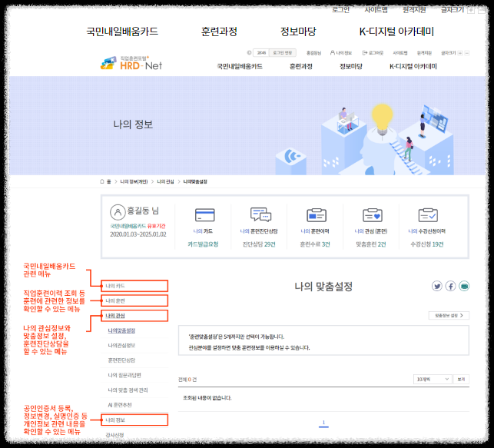Screen dimensions: 494x448
Task: Click small 홍길동님 link in the utility bar
Action: point(313,53)
